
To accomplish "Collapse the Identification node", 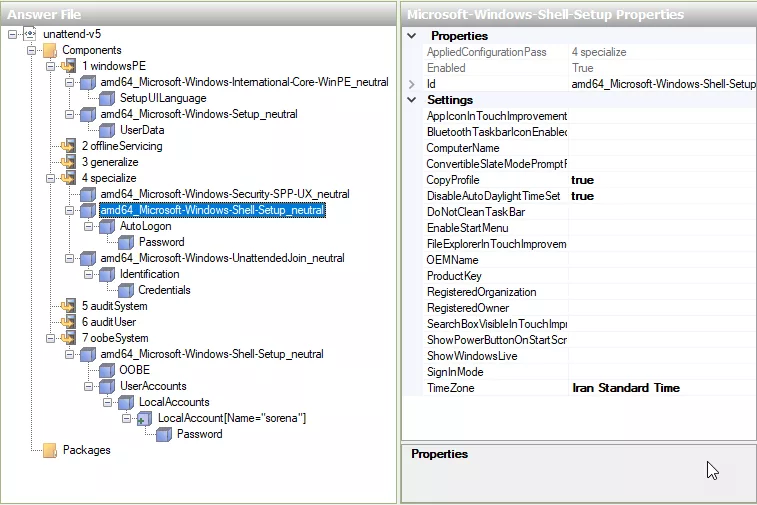I will [88, 274].
